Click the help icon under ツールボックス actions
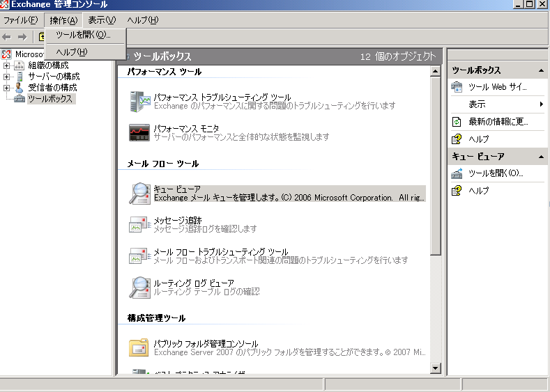This screenshot has height=392, width=550. 457,139
